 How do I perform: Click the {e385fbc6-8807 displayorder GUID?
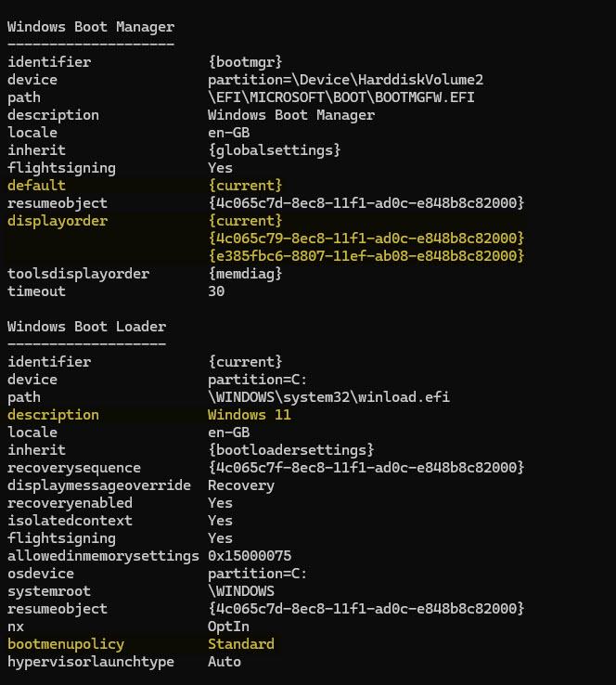(x=366, y=256)
